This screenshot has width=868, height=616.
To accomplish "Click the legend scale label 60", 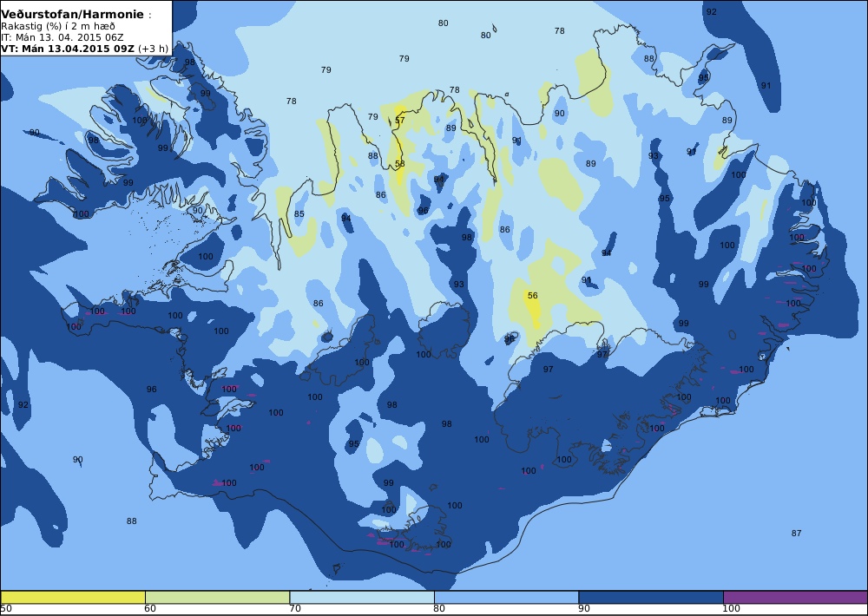I will pos(150,609).
